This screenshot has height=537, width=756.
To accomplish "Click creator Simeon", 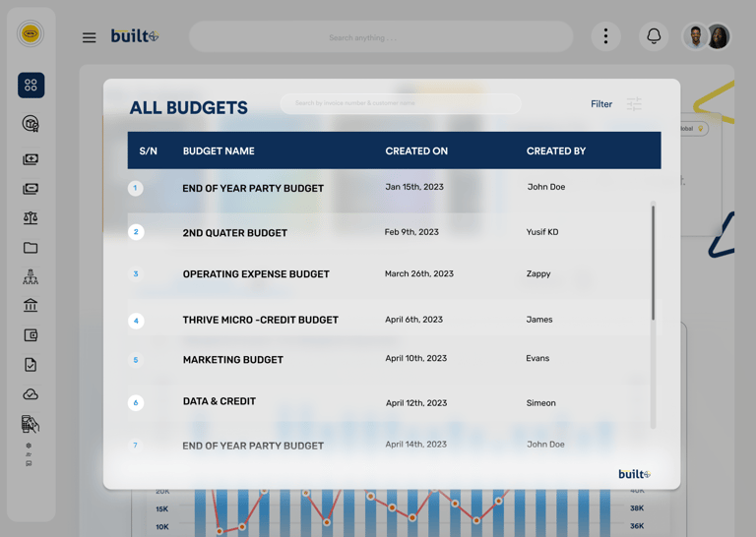I will click(x=541, y=403).
